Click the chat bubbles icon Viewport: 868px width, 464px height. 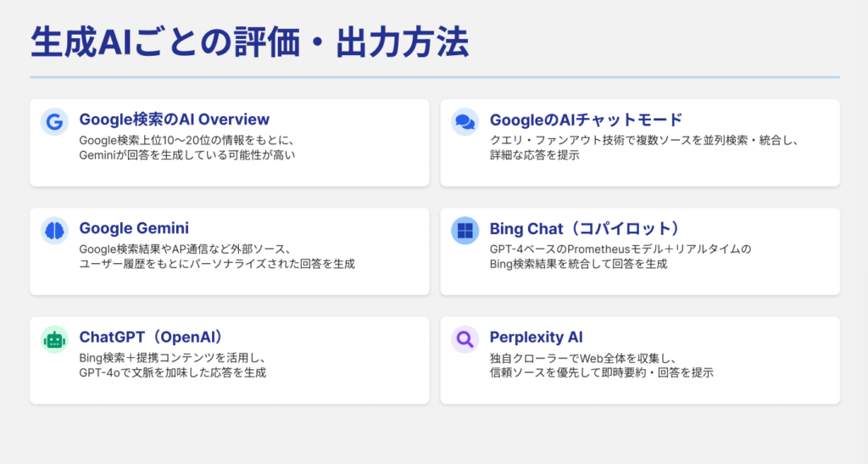465,122
